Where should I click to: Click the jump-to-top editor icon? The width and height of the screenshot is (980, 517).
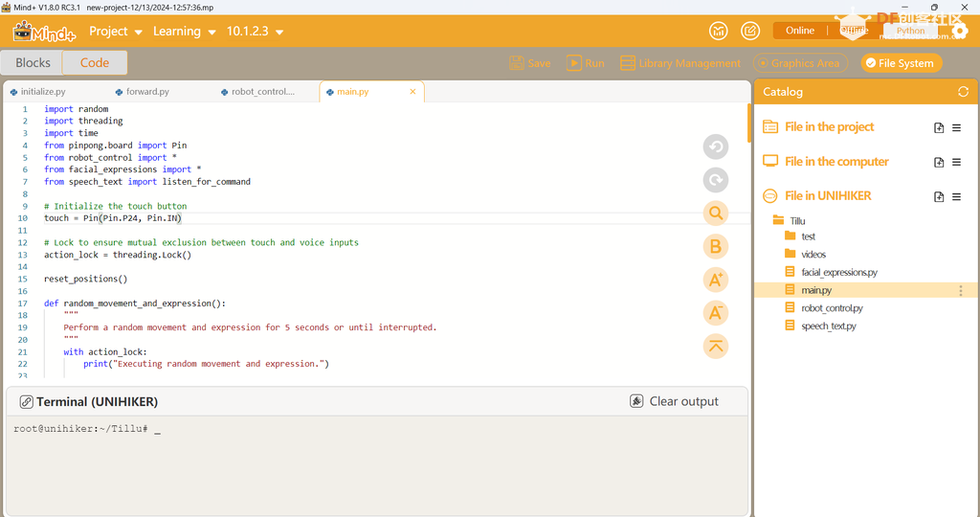716,346
